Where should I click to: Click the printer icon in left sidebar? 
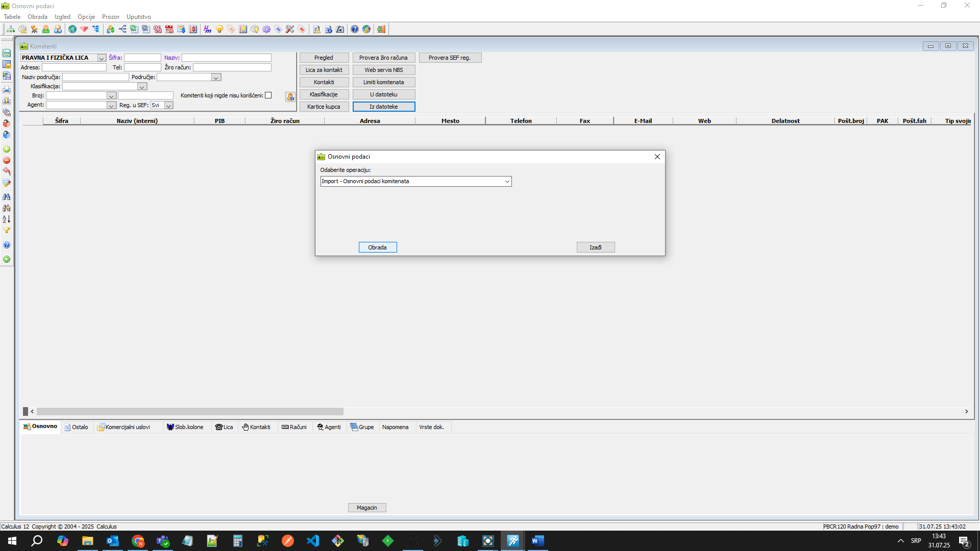(x=7, y=90)
